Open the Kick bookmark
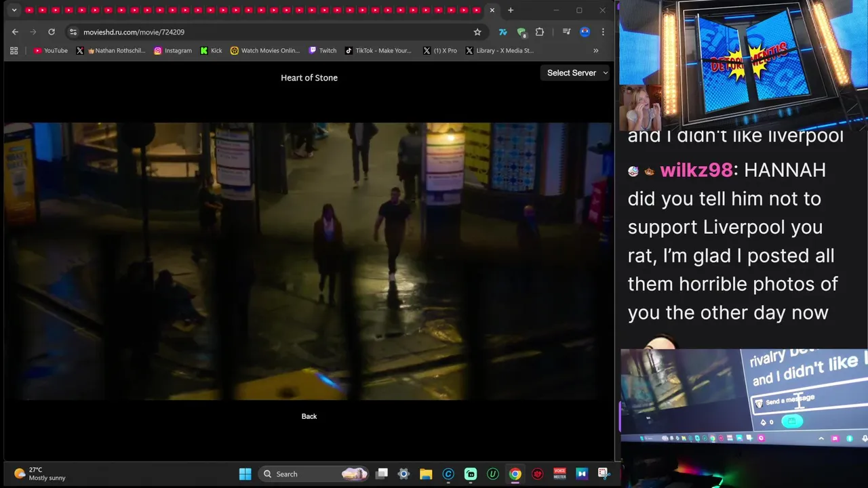The image size is (868, 488). 211,50
